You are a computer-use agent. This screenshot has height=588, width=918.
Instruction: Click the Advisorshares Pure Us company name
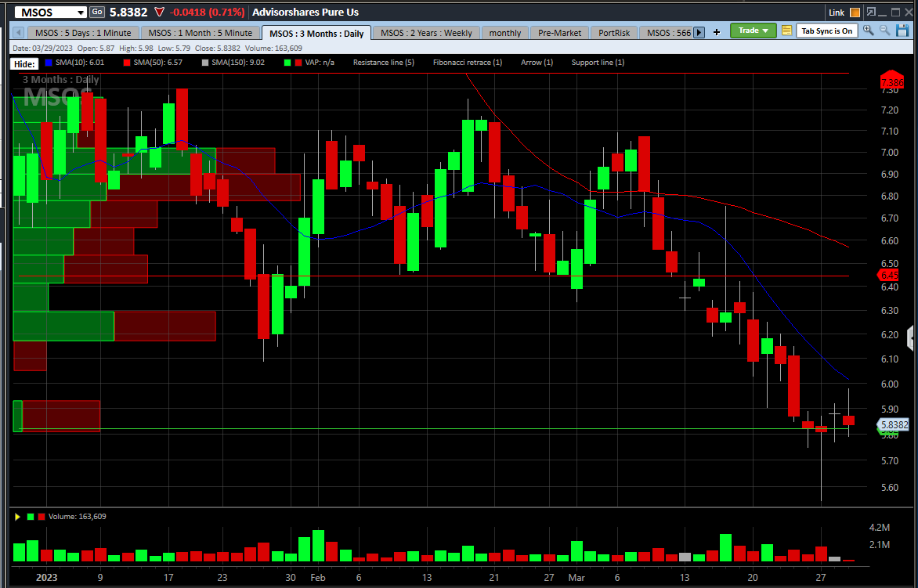[x=305, y=13]
